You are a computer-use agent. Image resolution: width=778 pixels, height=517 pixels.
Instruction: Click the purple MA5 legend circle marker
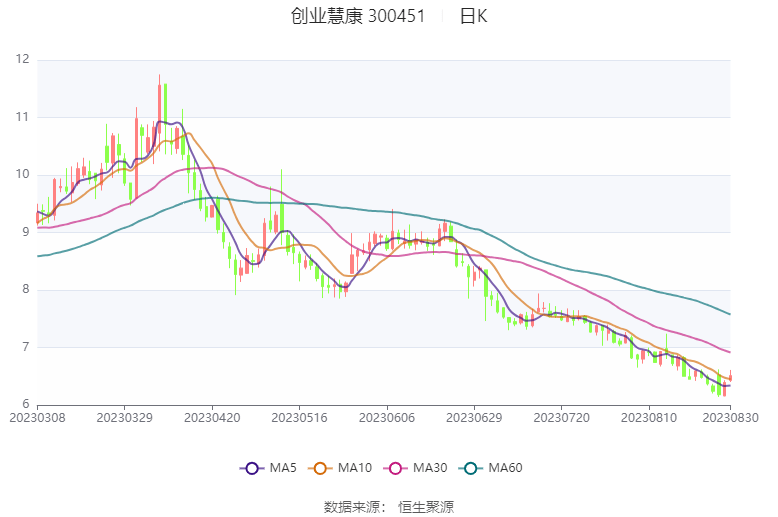252,468
